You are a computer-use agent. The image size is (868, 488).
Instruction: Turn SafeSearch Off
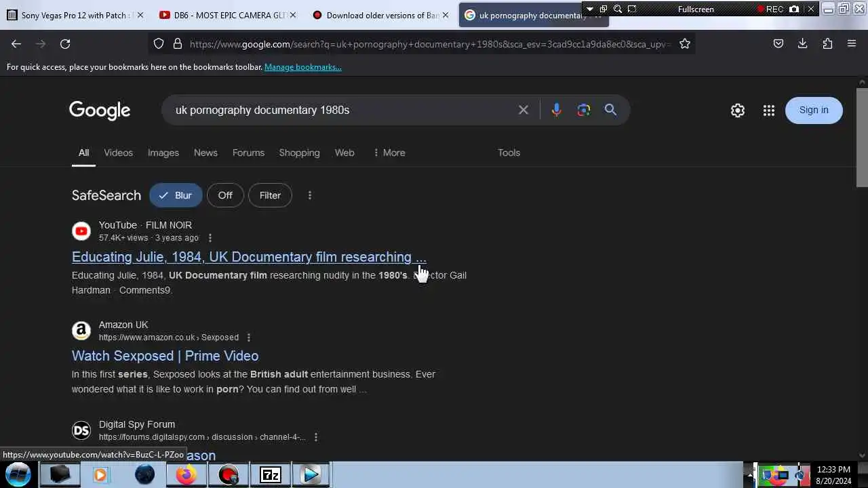[x=225, y=195]
